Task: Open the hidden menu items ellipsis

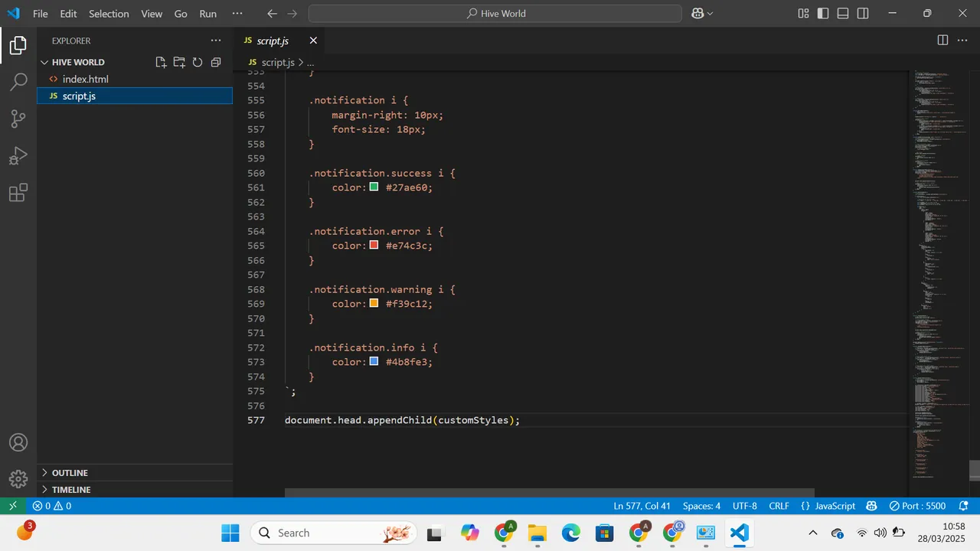Action: coord(237,14)
